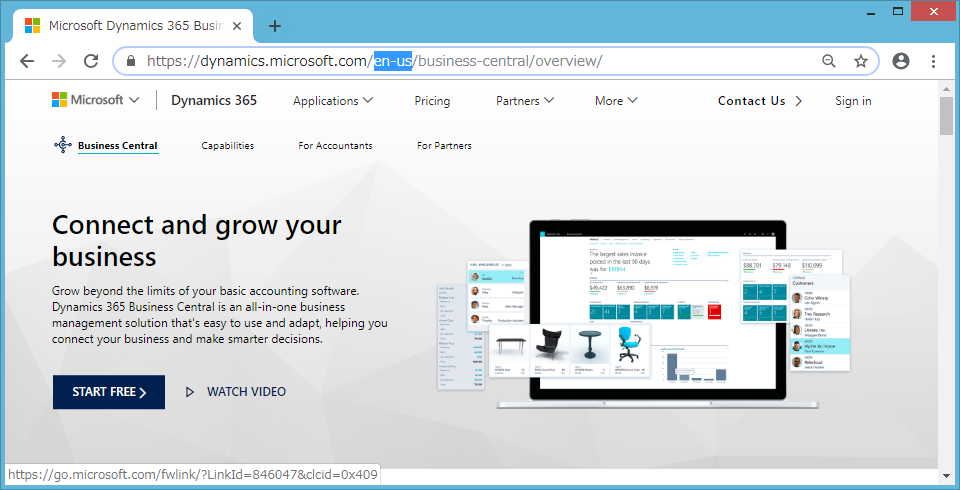The height and width of the screenshot is (490, 960).
Task: Maximize the browser window
Action: coord(898,10)
